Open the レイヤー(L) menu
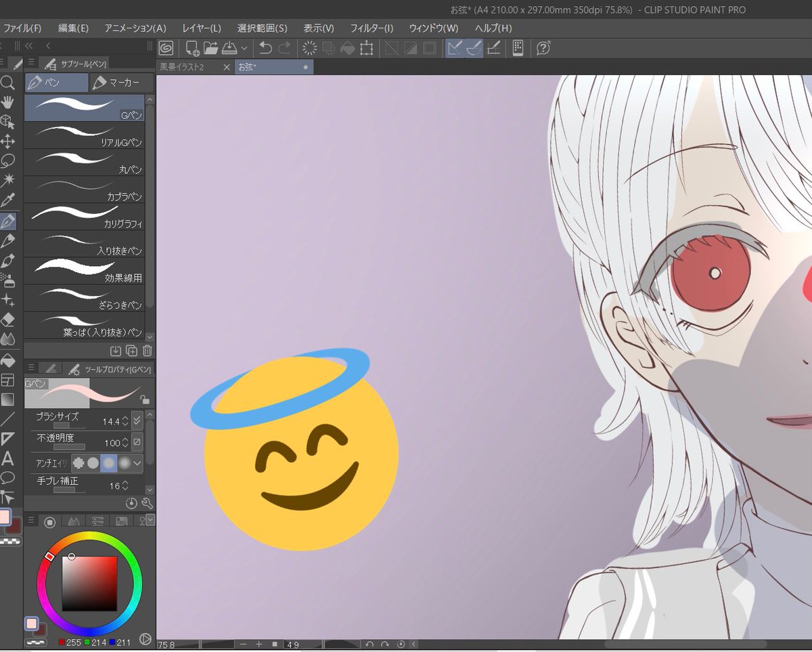Viewport: 812px width, 652px height. point(202,28)
